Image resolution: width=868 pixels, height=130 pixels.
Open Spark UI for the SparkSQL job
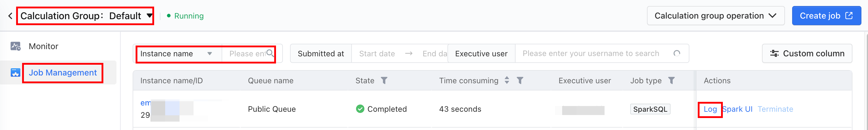737,109
